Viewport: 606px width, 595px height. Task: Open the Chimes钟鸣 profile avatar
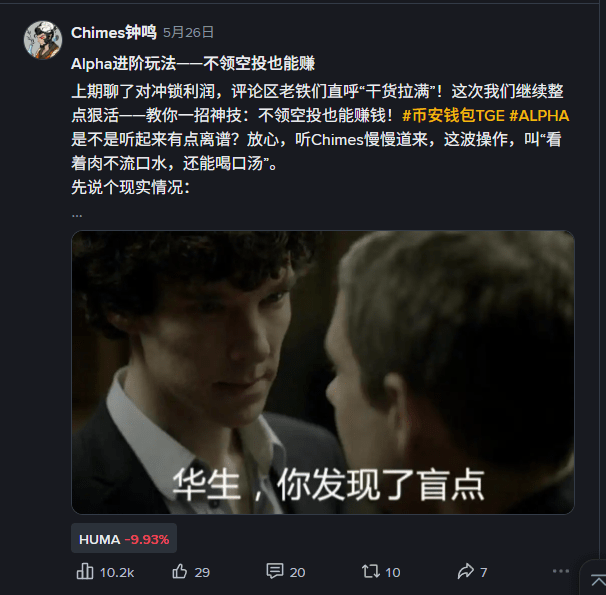(43, 40)
